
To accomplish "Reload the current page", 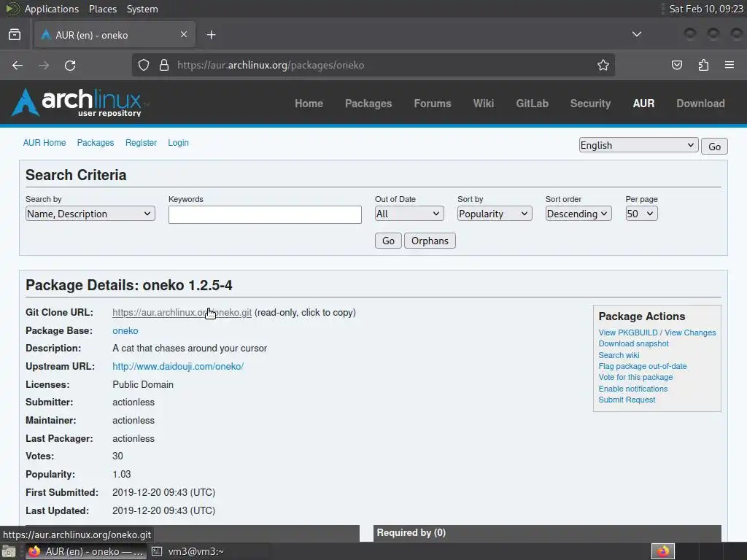I will pyautogui.click(x=70, y=65).
